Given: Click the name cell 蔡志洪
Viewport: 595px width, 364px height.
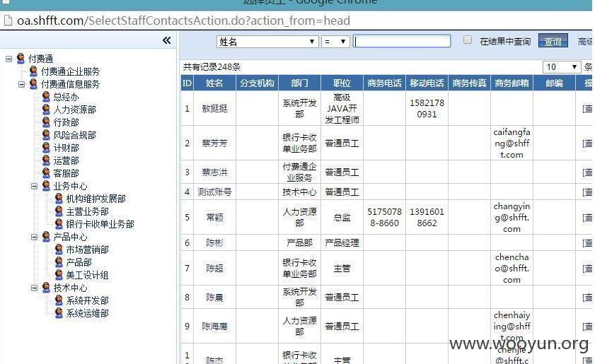Looking at the screenshot, I should tap(214, 172).
